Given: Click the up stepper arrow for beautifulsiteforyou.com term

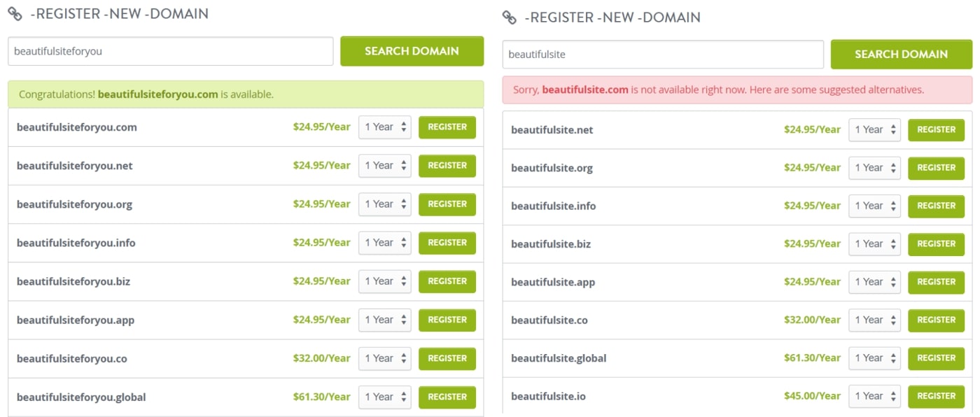Looking at the screenshot, I should click(x=403, y=124).
